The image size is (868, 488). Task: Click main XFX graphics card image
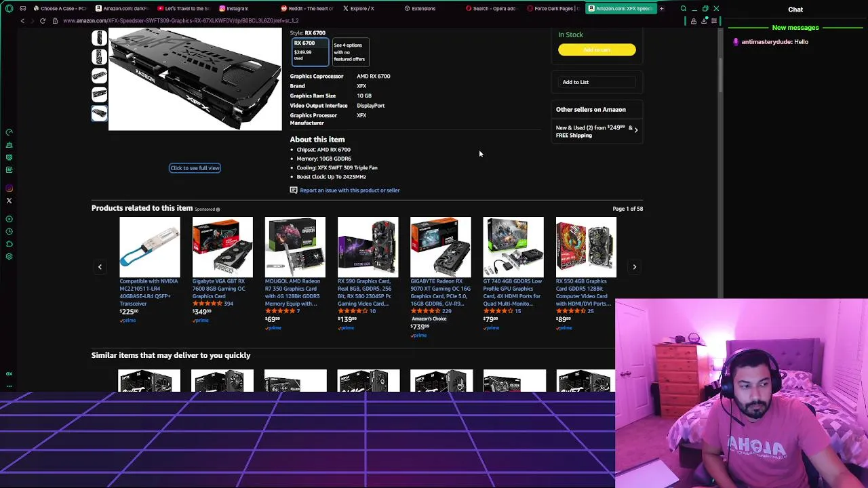(x=195, y=79)
